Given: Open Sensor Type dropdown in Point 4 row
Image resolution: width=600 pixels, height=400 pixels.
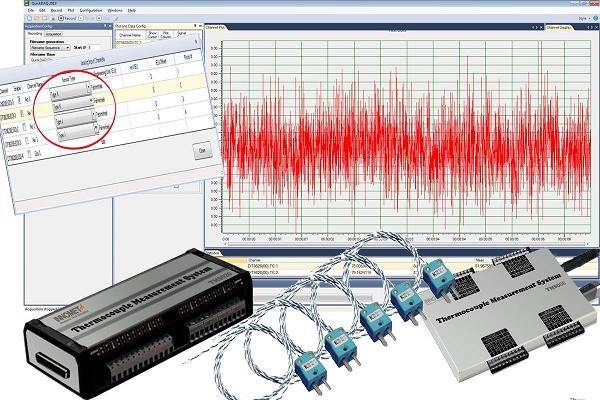Looking at the screenshot, I should tap(78, 131).
